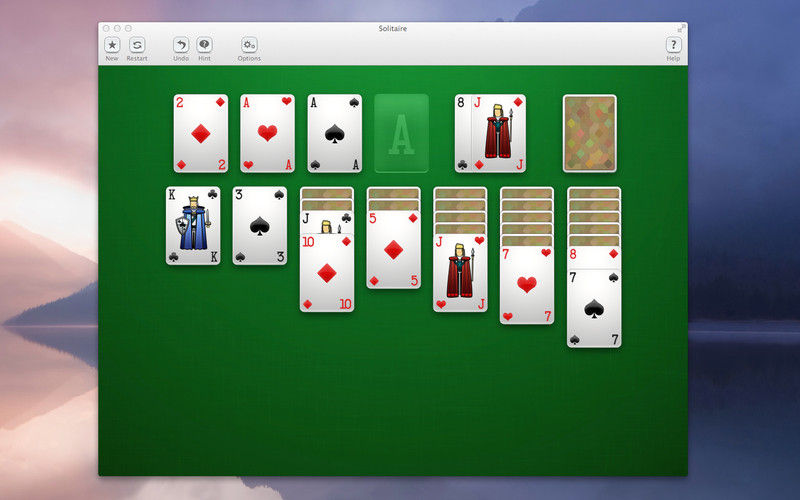Image resolution: width=800 pixels, height=500 pixels.
Task: Select the 5 of diamonds card
Action: point(394,249)
